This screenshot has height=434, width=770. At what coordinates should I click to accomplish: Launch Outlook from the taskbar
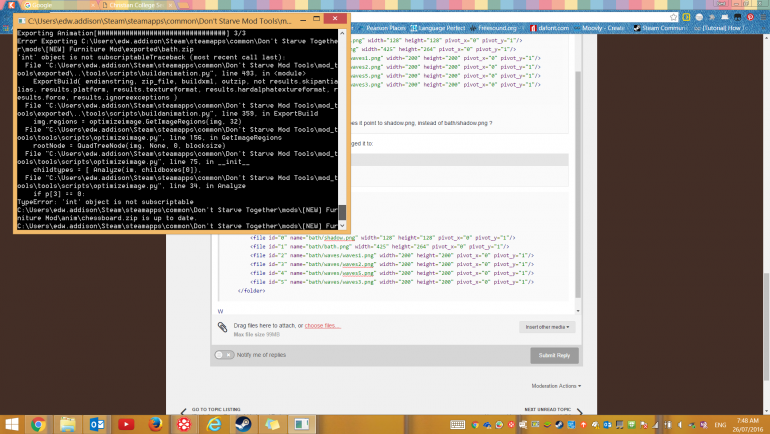click(x=97, y=424)
